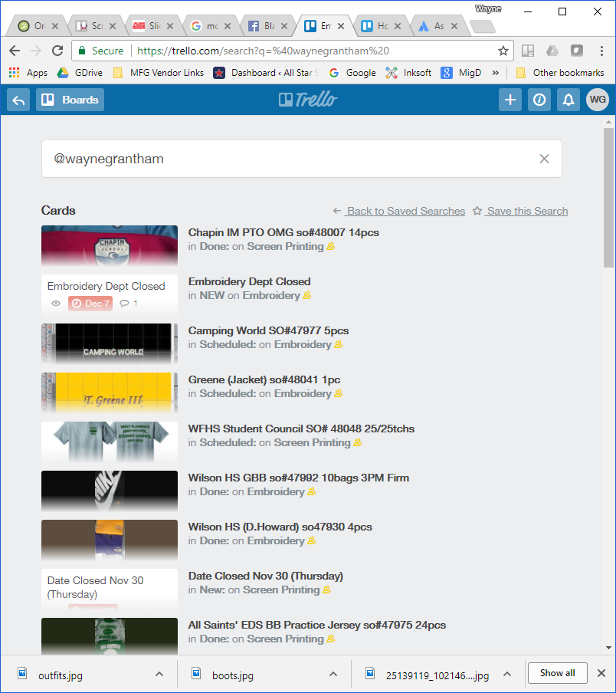Click the Google Drive extension icon

click(552, 51)
